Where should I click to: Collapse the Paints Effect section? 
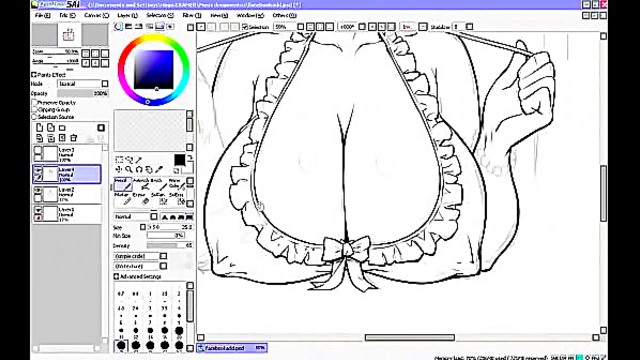pyautogui.click(x=34, y=75)
